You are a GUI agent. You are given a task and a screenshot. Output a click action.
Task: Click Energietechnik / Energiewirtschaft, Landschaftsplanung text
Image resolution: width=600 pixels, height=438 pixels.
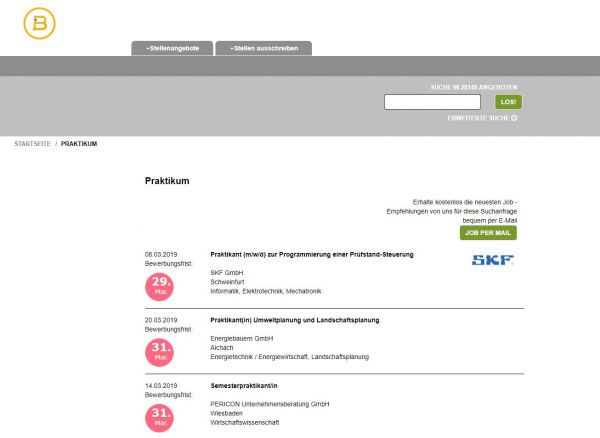pos(290,357)
